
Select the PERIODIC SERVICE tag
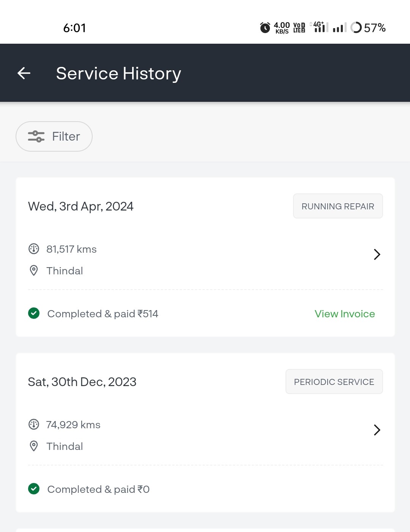click(334, 382)
